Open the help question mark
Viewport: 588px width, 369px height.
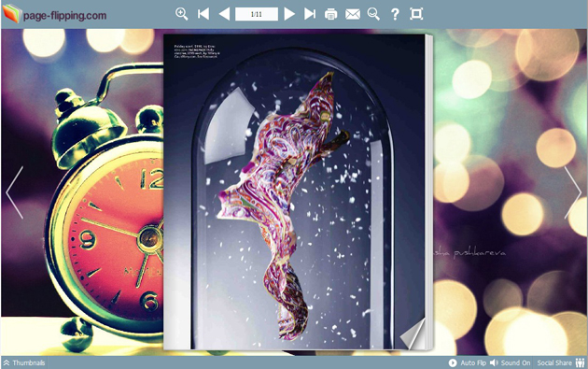pyautogui.click(x=395, y=14)
